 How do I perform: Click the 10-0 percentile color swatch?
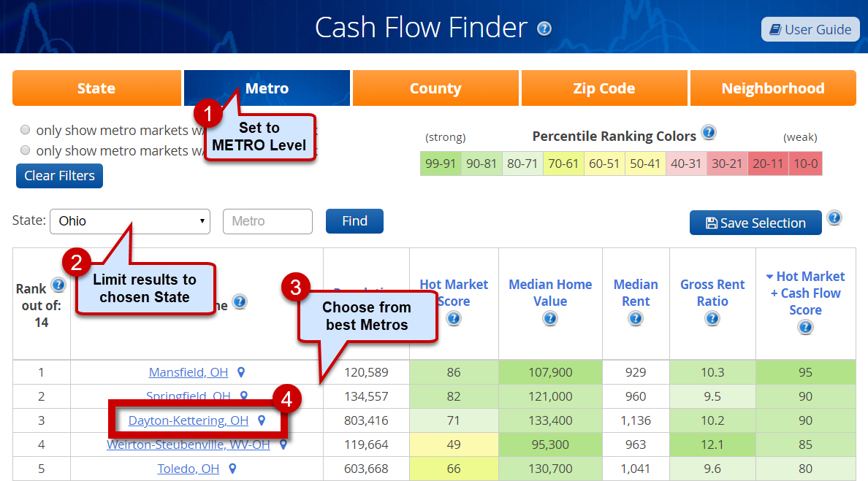pyautogui.click(x=805, y=163)
